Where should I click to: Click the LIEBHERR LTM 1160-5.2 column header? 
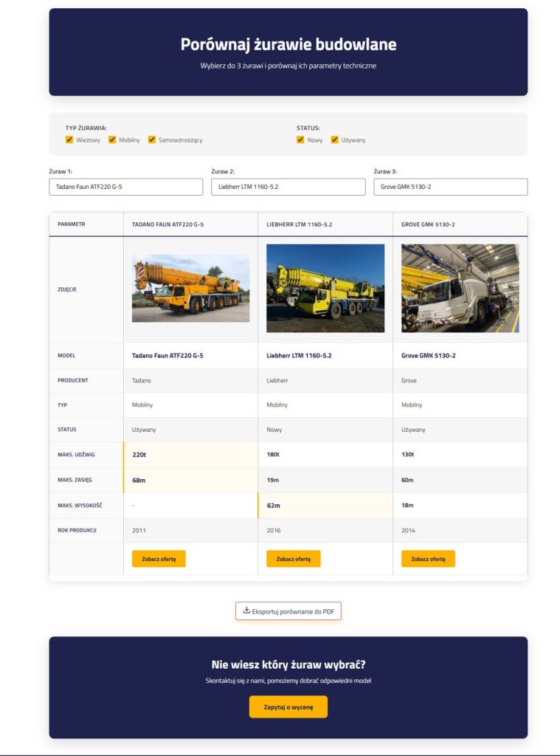(x=300, y=224)
